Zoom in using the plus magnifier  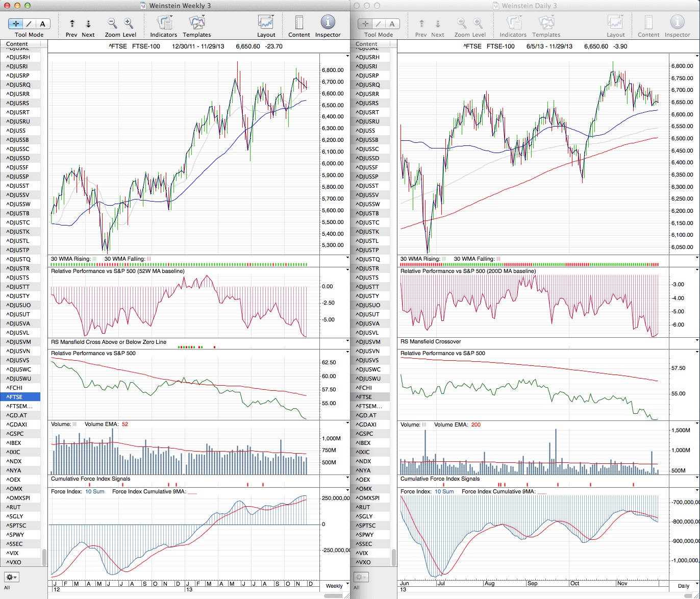click(129, 23)
